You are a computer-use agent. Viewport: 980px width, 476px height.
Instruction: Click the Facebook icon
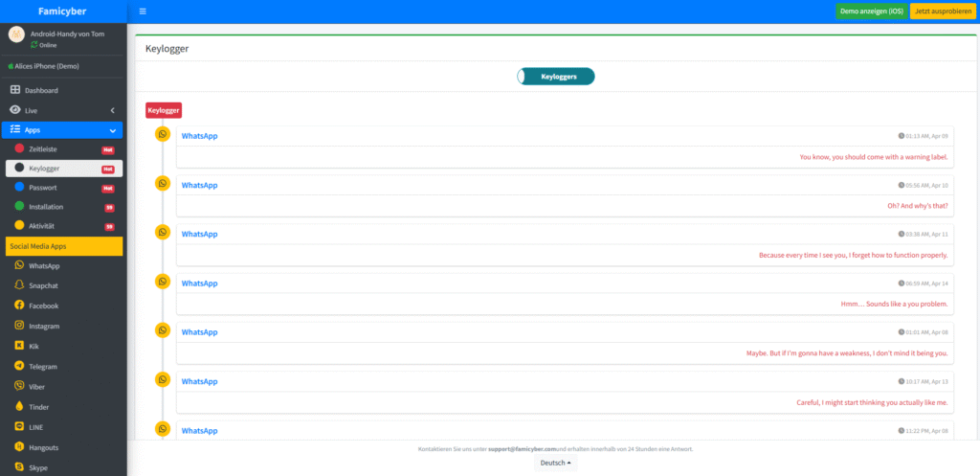pos(19,306)
